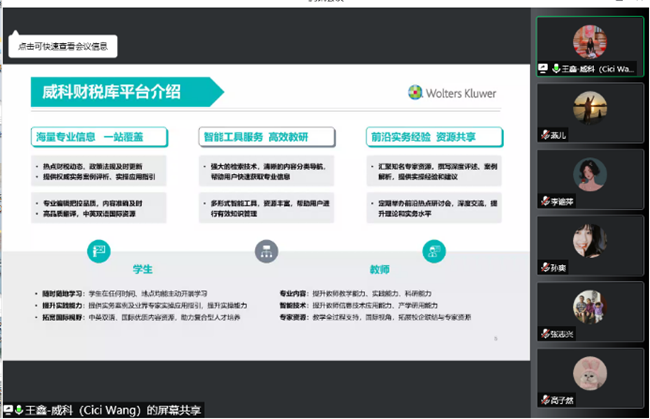Click the 提升实践能力 bullet line

click(141, 305)
